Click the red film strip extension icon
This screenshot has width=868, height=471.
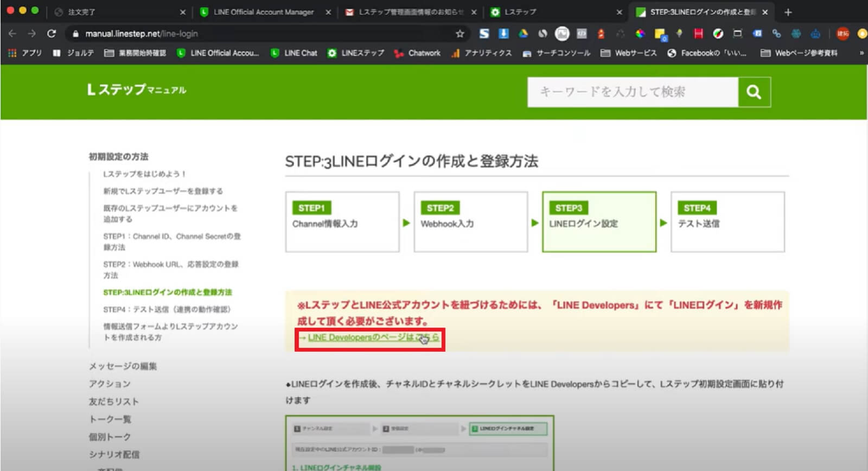pos(698,34)
